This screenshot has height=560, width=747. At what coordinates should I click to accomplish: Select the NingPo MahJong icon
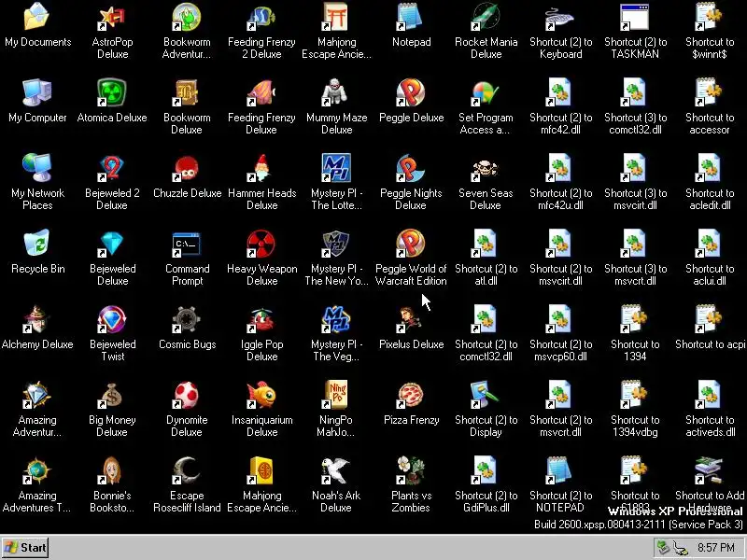click(x=336, y=395)
